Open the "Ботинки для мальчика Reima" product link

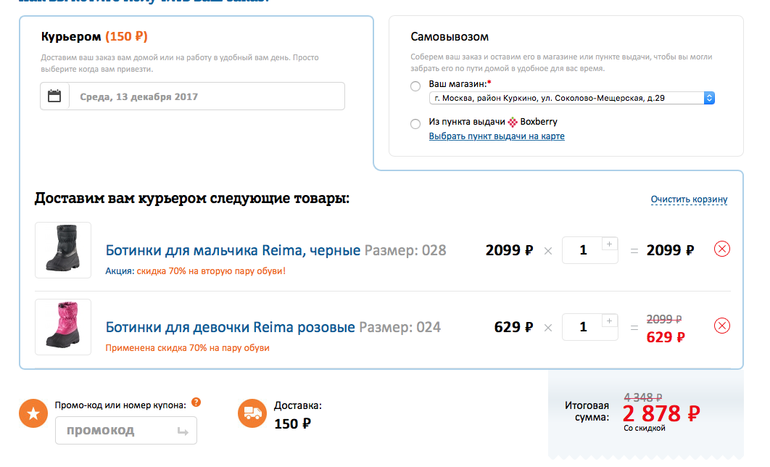point(232,250)
